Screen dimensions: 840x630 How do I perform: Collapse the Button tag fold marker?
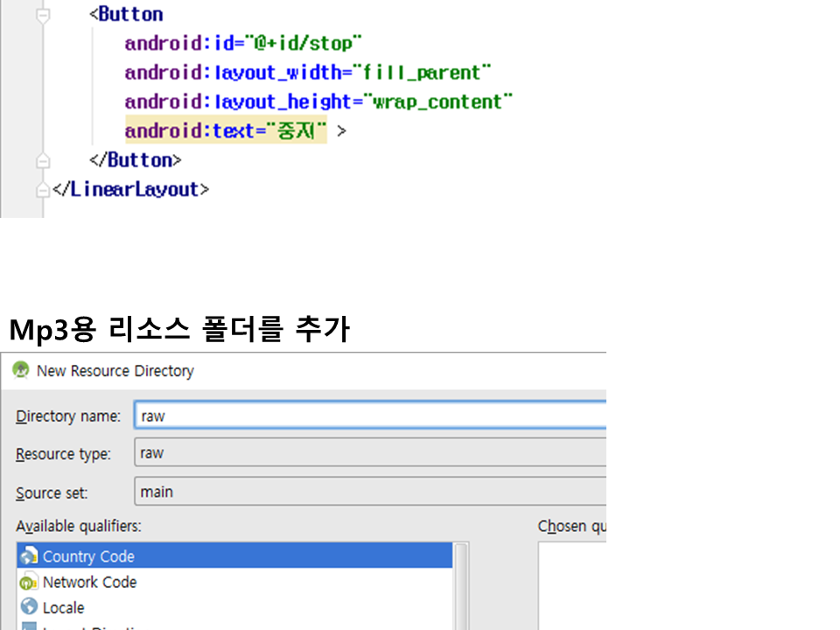click(42, 15)
